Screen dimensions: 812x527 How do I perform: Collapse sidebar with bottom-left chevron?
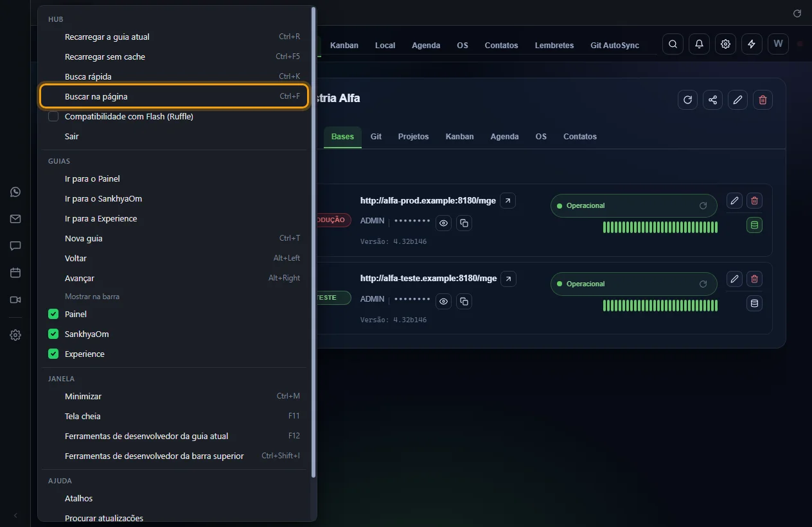(x=15, y=515)
